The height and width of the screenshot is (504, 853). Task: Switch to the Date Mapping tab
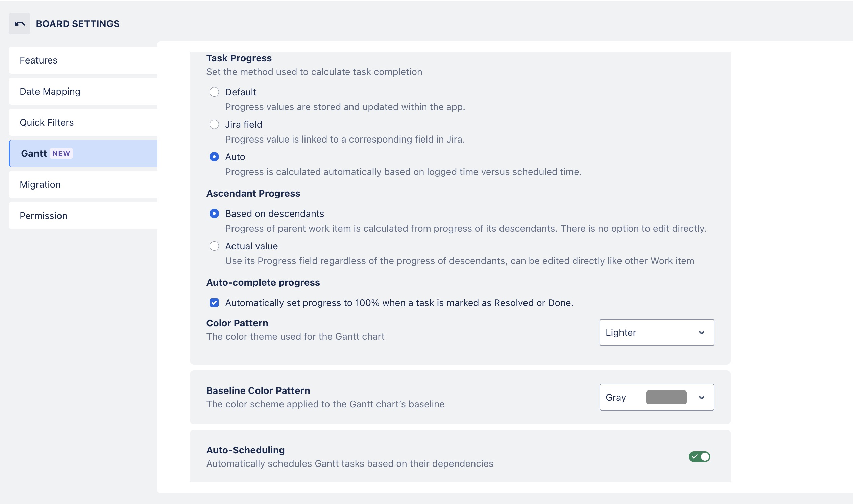[83, 91]
